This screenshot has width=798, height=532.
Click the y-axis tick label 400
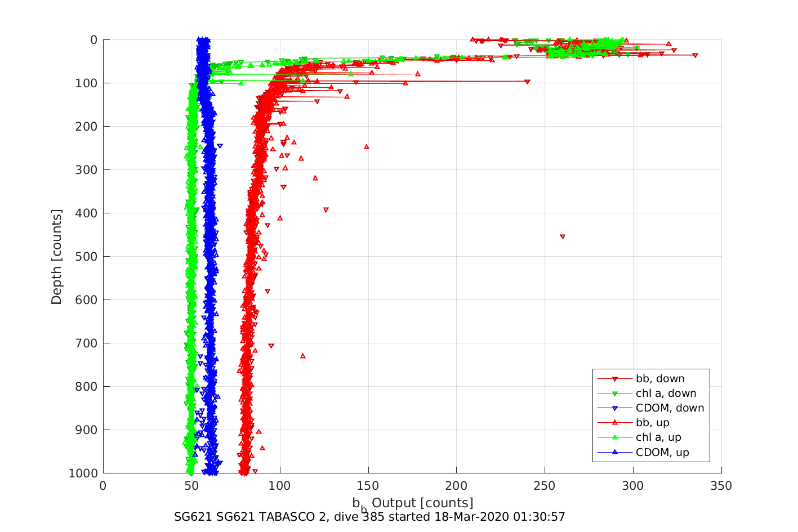(87, 213)
